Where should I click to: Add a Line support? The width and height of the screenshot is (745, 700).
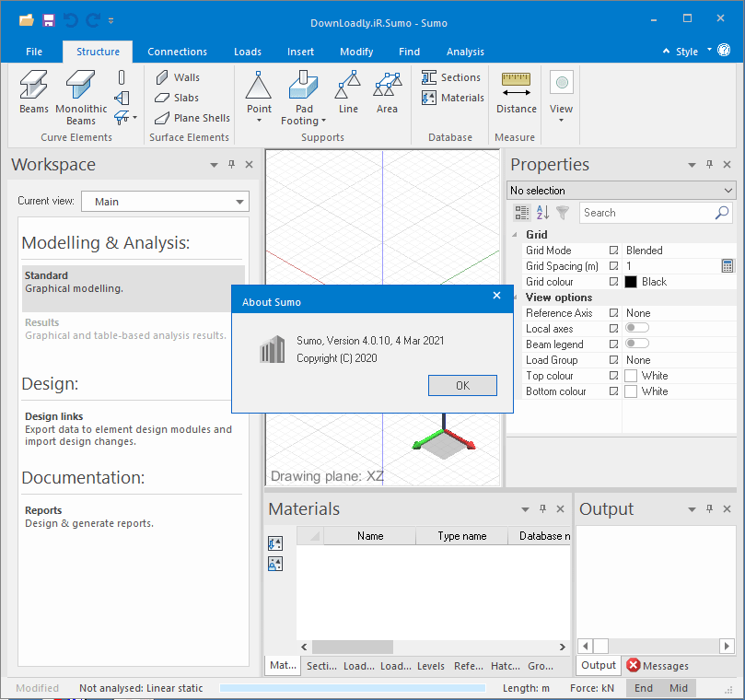[348, 93]
